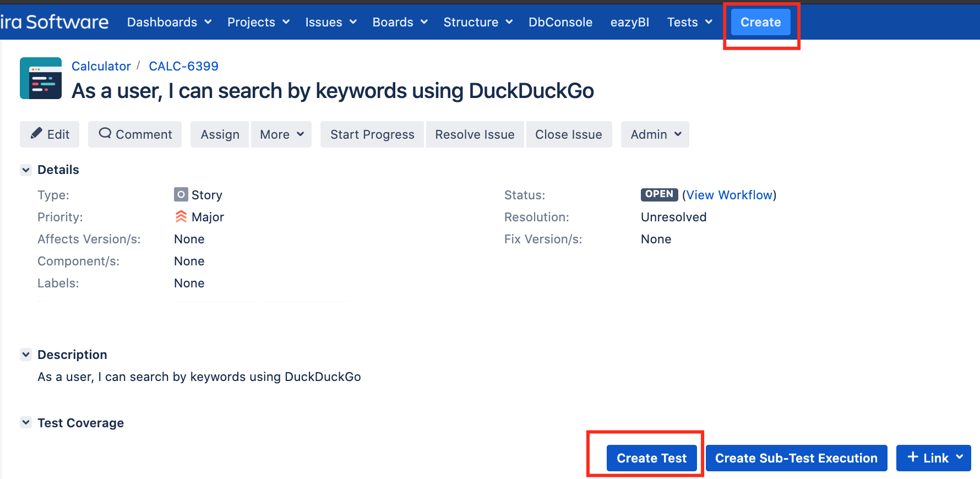Click the description text about DuckDuckGo
This screenshot has width=980, height=479.
point(199,377)
